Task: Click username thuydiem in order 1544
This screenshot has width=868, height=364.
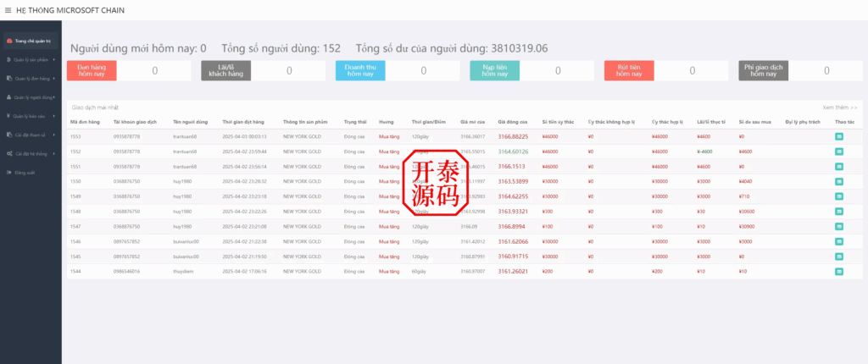Action: tap(183, 271)
